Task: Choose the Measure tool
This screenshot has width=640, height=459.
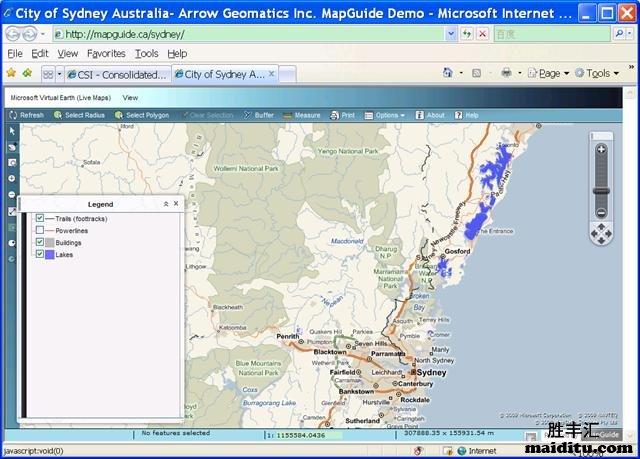Action: [302, 115]
